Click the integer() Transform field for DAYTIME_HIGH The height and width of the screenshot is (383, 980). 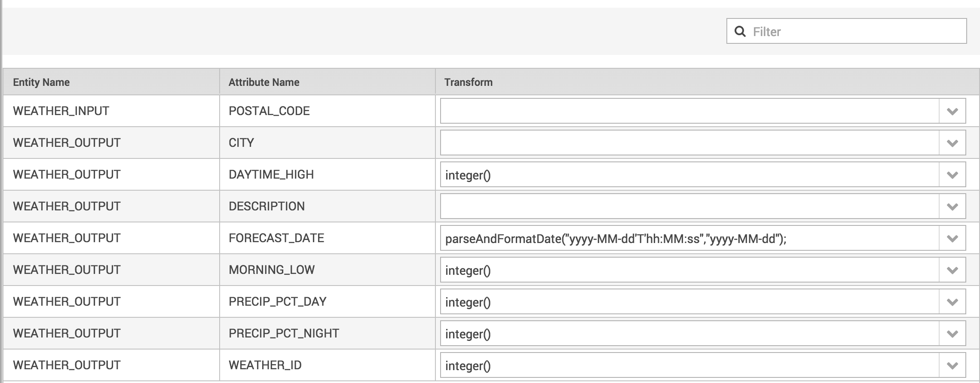coord(689,175)
